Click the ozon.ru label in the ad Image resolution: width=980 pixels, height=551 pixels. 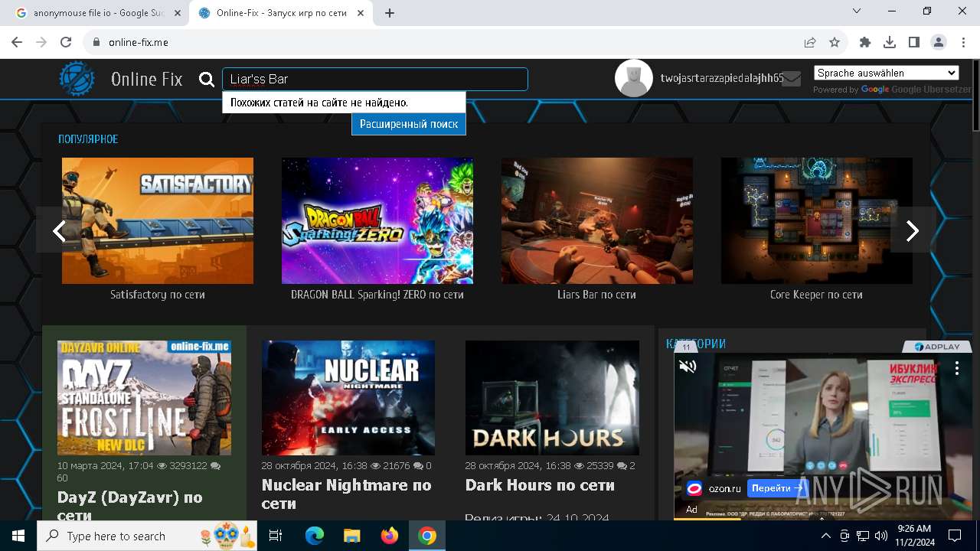pyautogui.click(x=724, y=488)
